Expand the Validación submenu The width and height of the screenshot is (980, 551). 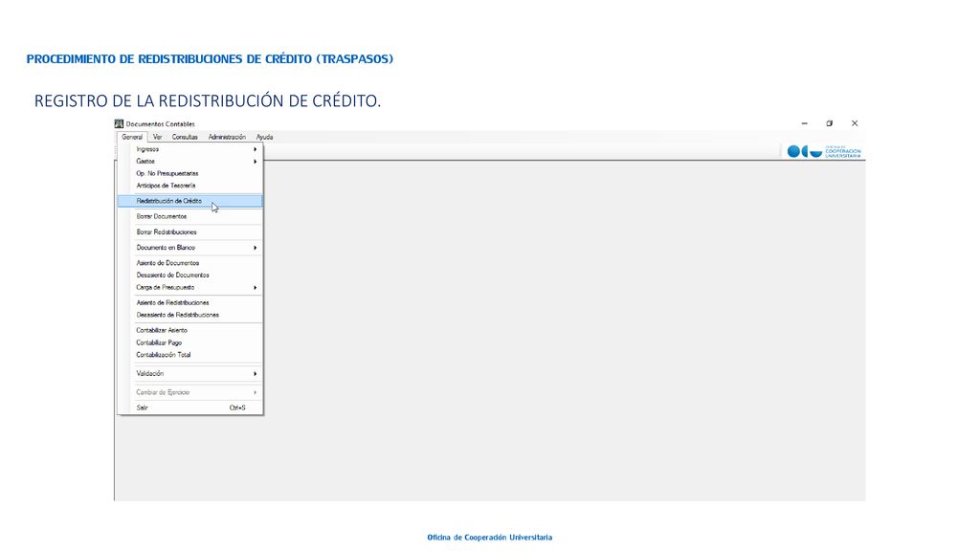coord(190,374)
